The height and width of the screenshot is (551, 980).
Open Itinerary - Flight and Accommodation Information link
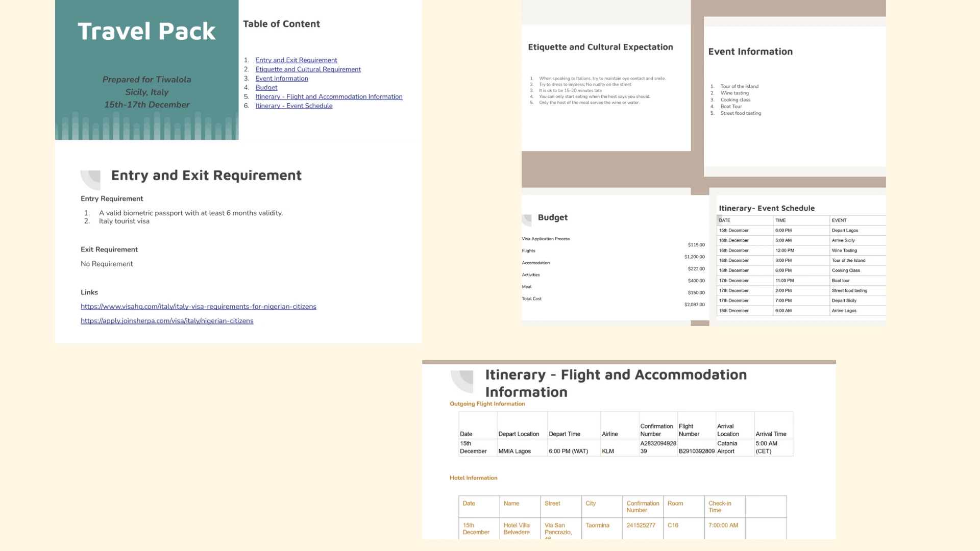329,97
